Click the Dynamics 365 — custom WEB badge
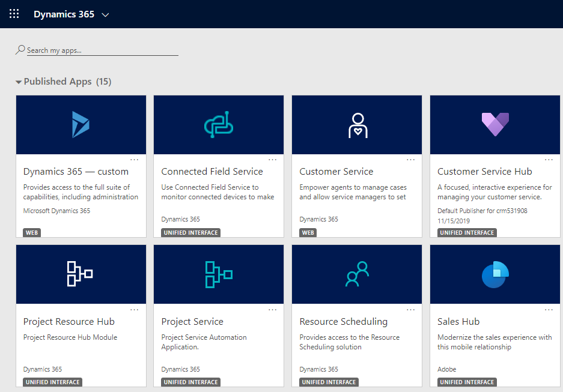This screenshot has height=392, width=563. tap(31, 232)
